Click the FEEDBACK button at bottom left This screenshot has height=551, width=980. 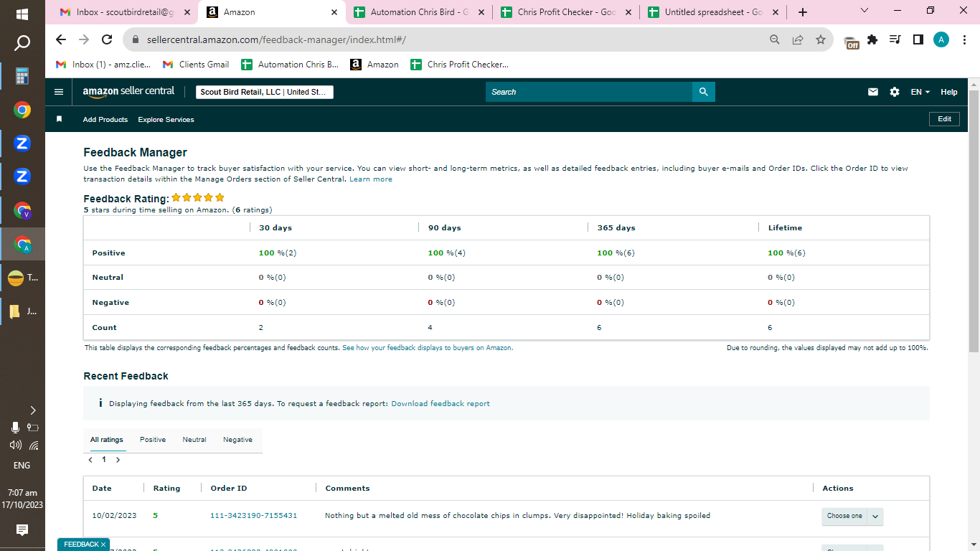[x=84, y=545]
